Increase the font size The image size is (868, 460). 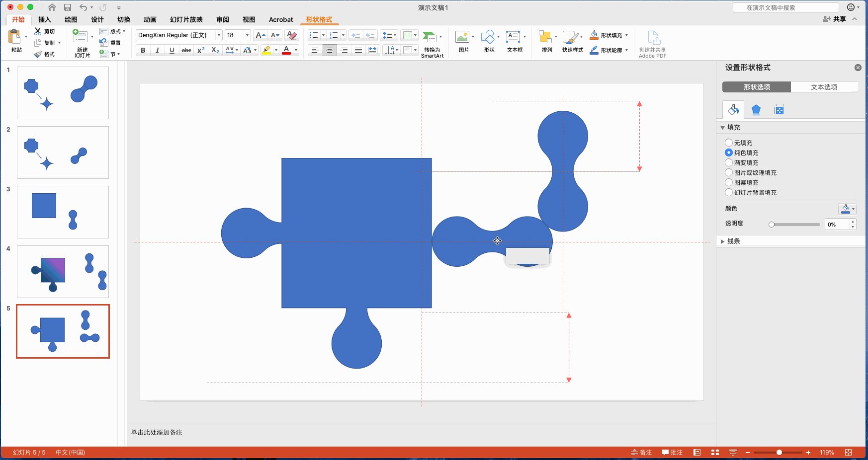[x=260, y=35]
